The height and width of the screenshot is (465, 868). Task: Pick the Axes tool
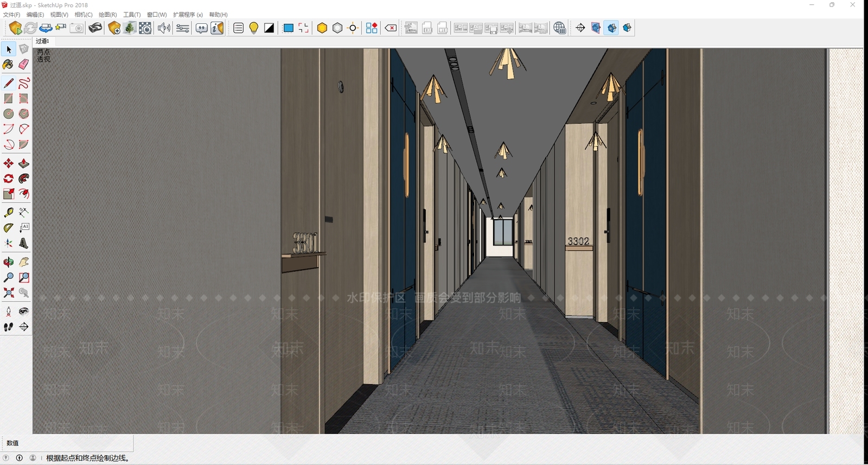[9, 244]
